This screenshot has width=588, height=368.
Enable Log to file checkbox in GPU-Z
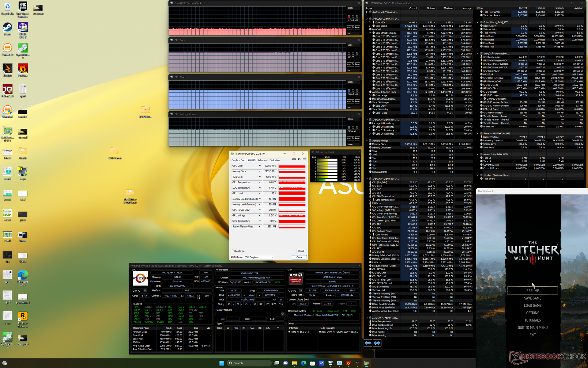pyautogui.click(x=233, y=251)
